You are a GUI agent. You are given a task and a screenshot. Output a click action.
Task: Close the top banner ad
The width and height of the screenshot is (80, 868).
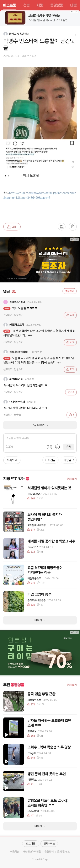pyautogui.click(x=77, y=12)
